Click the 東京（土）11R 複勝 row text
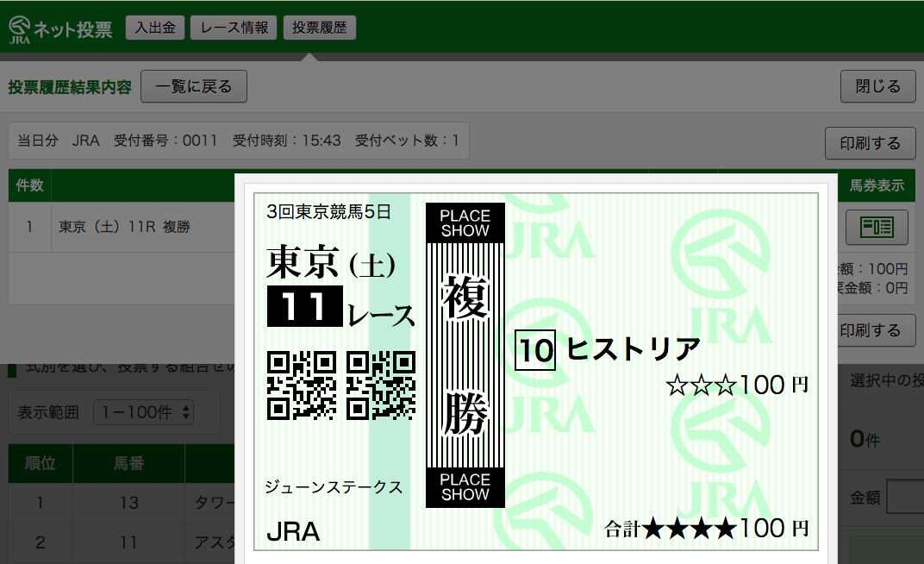 point(124,227)
